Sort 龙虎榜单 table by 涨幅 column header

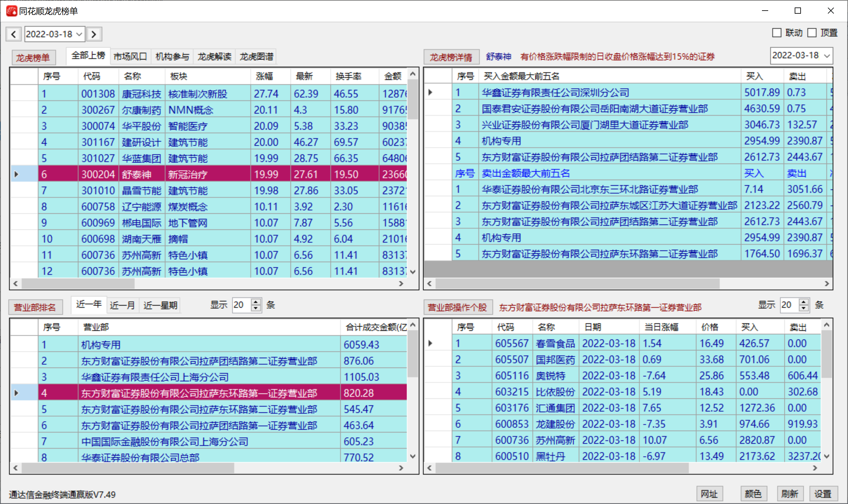(x=271, y=76)
